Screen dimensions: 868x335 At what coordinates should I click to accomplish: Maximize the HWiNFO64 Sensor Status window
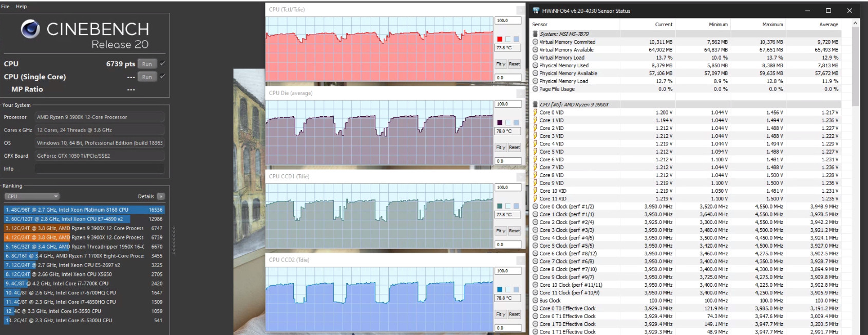tap(828, 10)
